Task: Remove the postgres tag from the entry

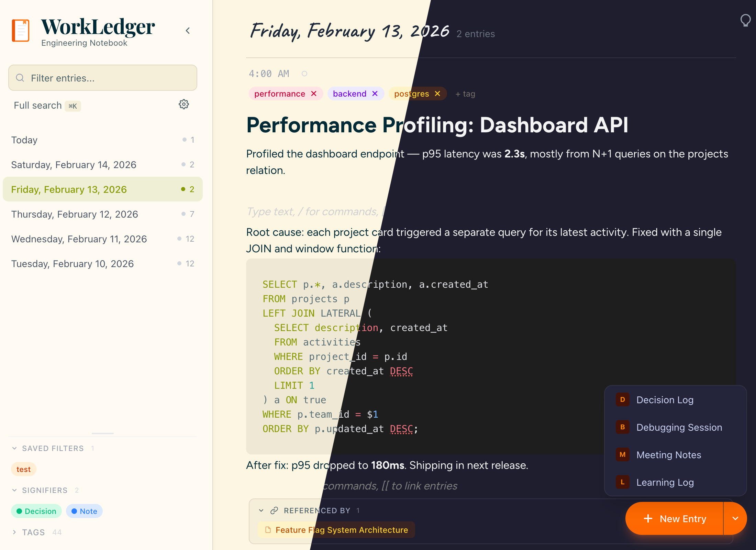Action: pos(438,93)
